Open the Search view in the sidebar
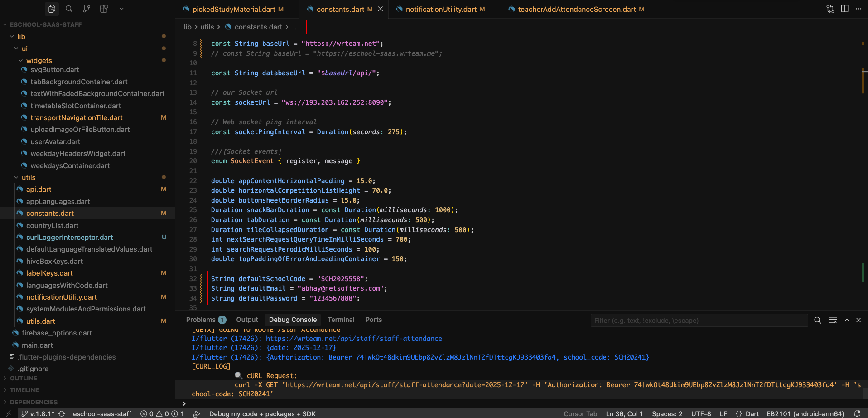Screen dimensions: 868x418 (x=69, y=9)
